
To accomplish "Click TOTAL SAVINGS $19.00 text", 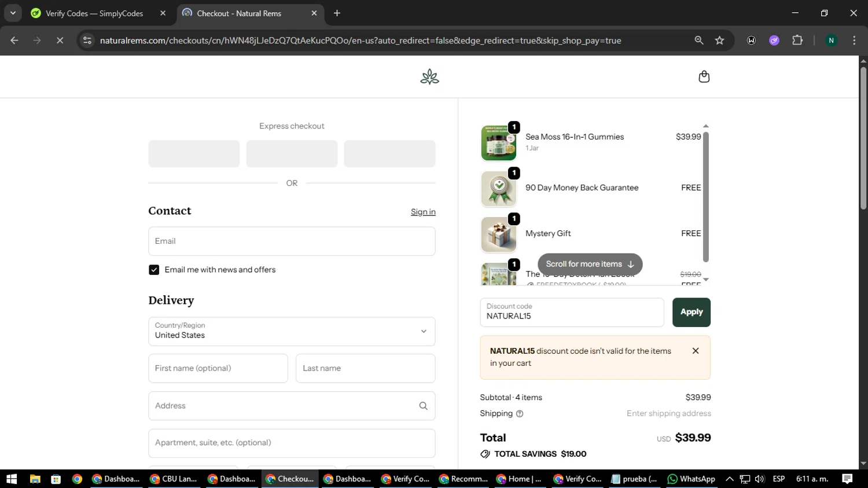I will [540, 454].
